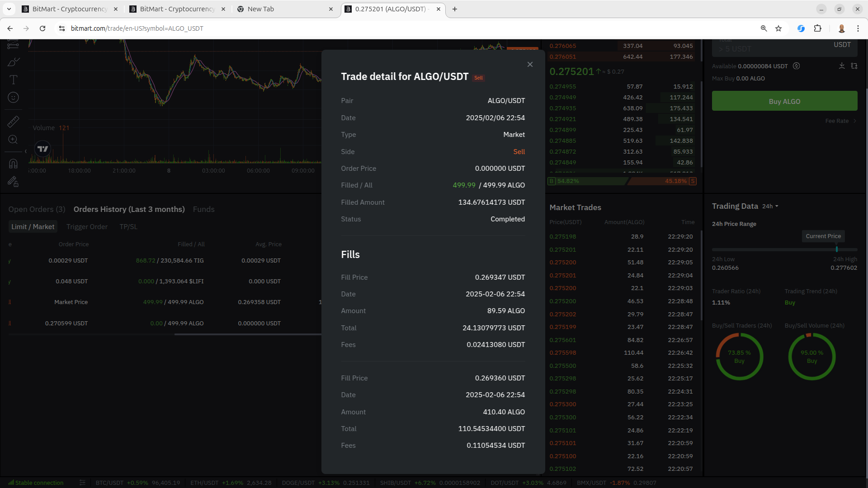Click the site information icon in address bar
This screenshot has height=488, width=868.
(62, 28)
